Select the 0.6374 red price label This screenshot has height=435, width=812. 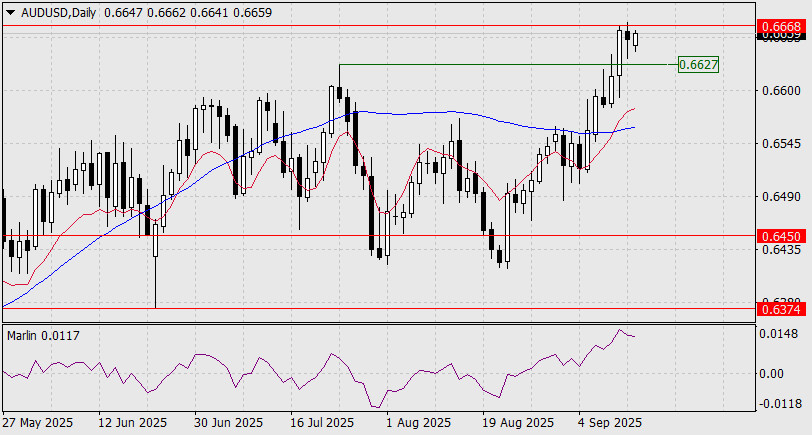pos(782,309)
